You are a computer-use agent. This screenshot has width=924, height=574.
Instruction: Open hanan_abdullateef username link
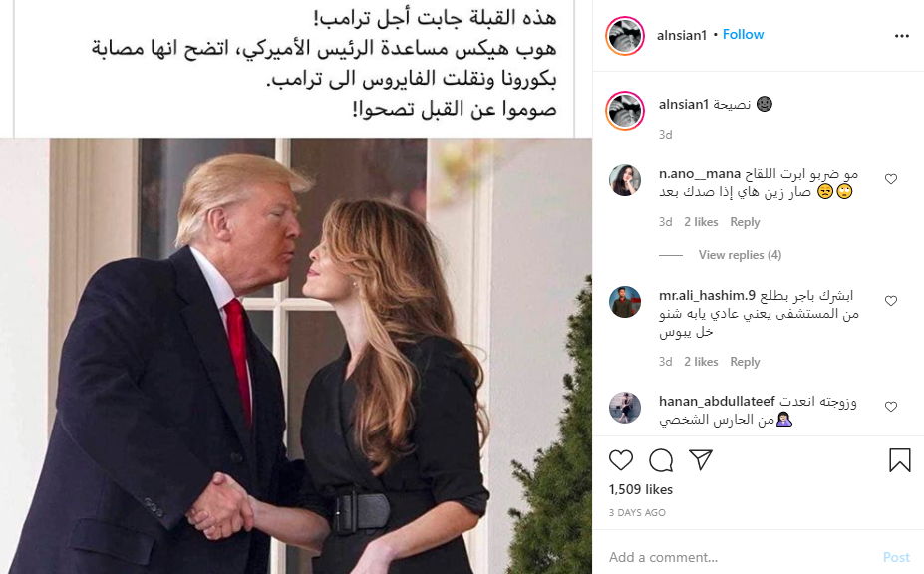[x=717, y=401]
